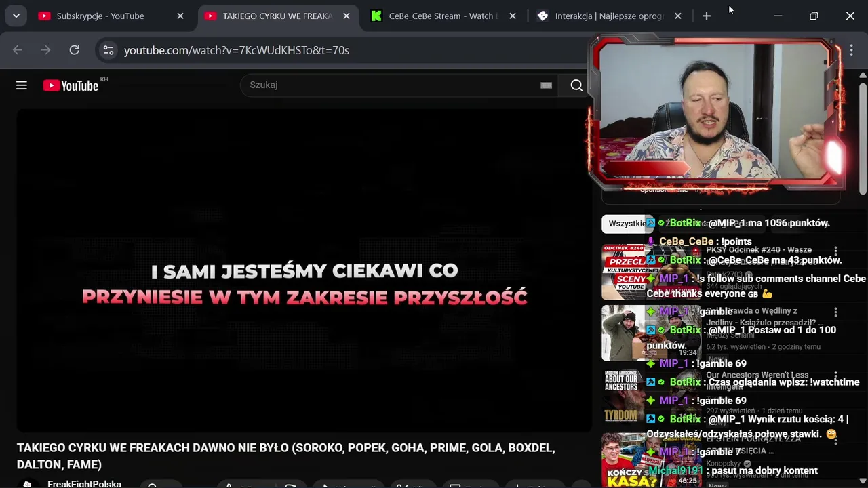Open the FreakFightPolska channel link
868x488 pixels.
[84, 483]
